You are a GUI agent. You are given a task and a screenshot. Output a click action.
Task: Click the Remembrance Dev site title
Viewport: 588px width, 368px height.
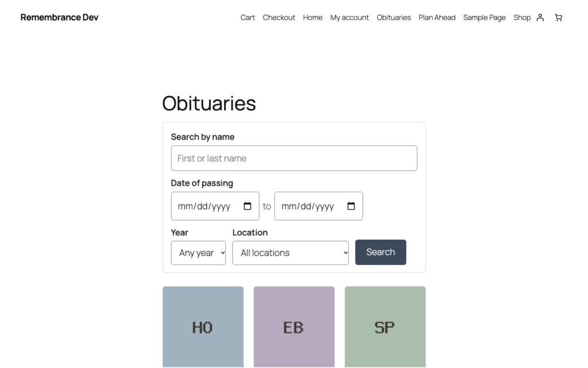point(59,17)
